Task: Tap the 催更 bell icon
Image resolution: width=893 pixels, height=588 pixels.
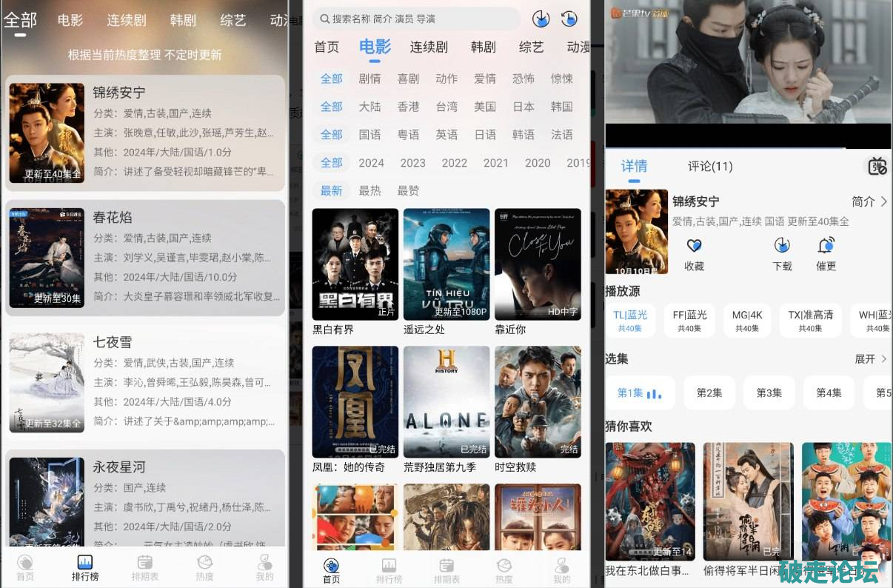Action: [826, 246]
